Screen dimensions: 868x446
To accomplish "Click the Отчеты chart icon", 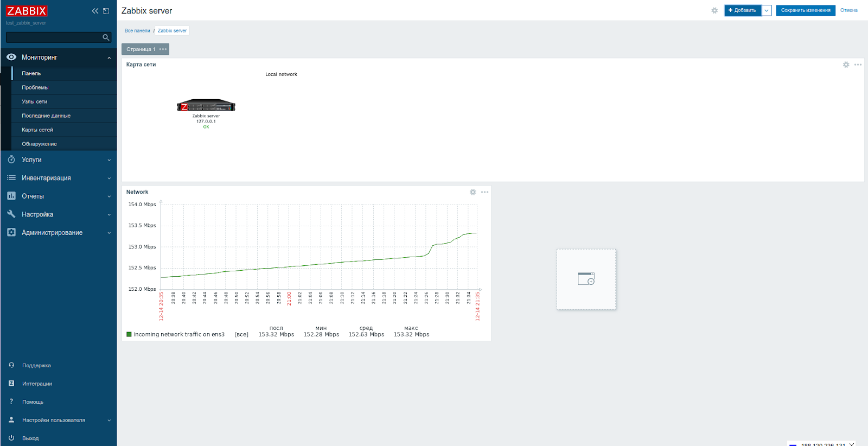I will pyautogui.click(x=11, y=196).
